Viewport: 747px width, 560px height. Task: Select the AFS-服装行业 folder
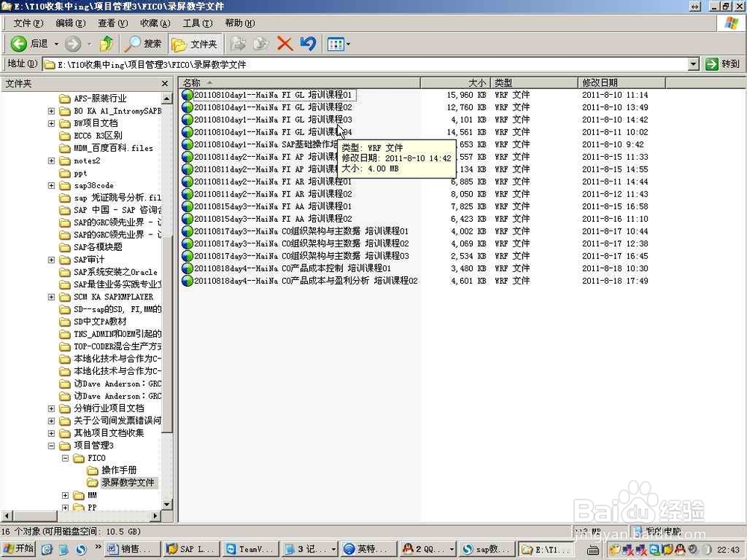coord(100,99)
